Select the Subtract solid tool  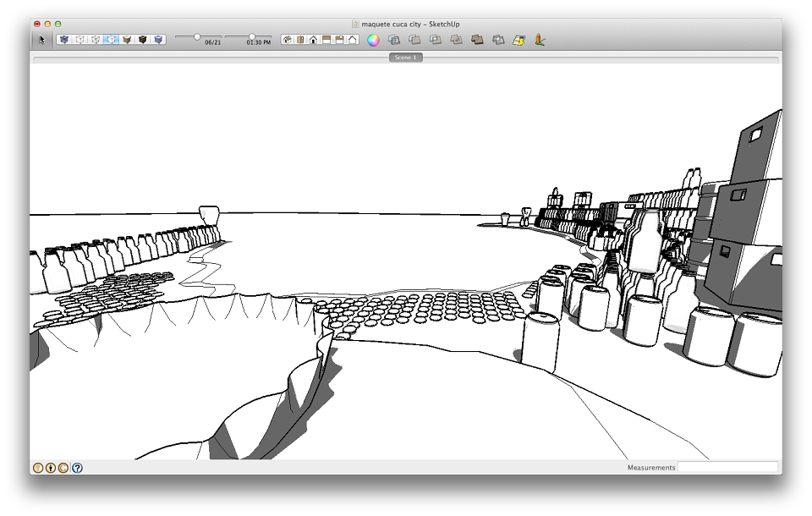click(456, 40)
